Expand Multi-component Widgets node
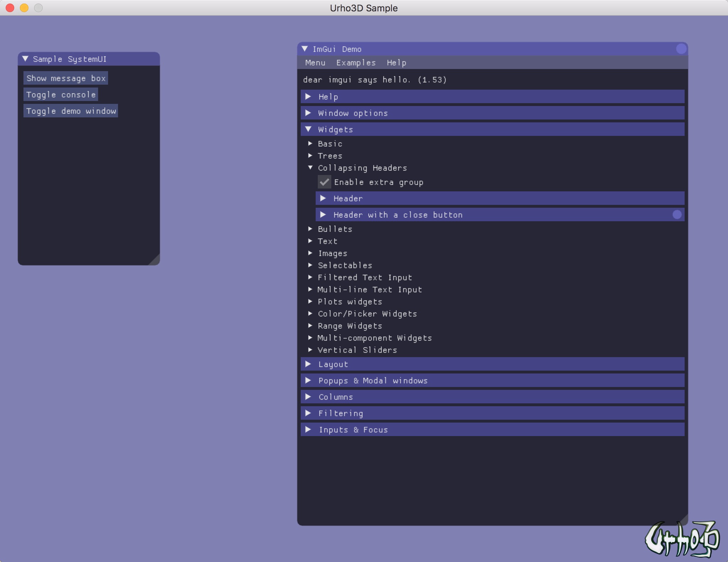The height and width of the screenshot is (562, 728). click(310, 338)
